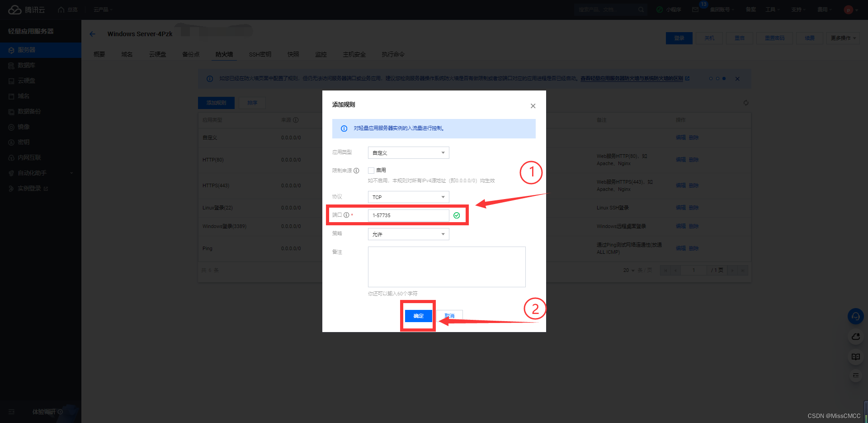
Task: Expand the 集团账号 dropdown
Action: (722, 10)
